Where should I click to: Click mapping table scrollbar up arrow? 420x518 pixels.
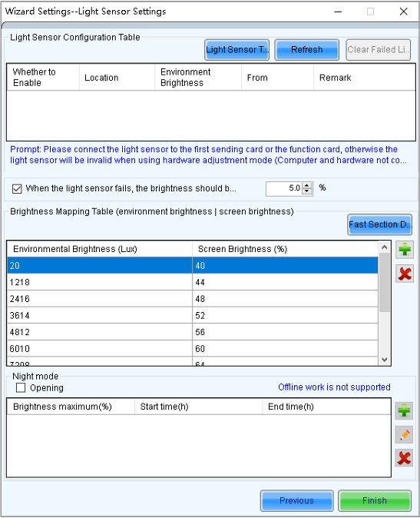(385, 247)
